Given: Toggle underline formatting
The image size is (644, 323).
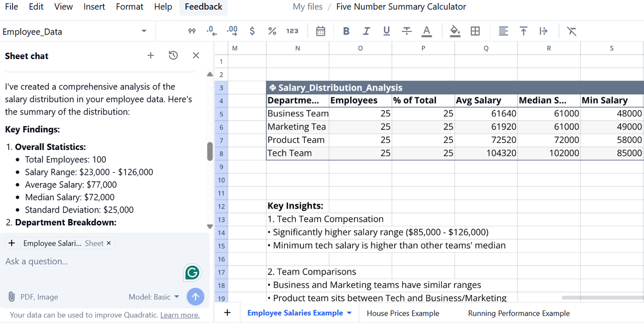Looking at the screenshot, I should (386, 31).
